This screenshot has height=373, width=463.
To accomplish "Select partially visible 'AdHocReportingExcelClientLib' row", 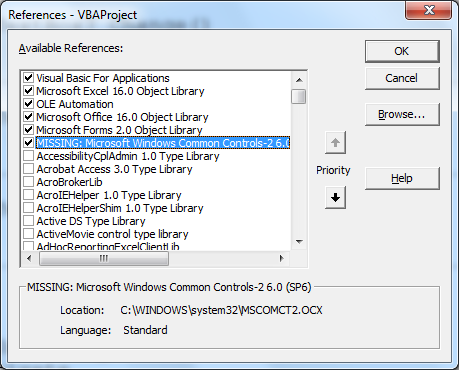I will click(x=108, y=246).
